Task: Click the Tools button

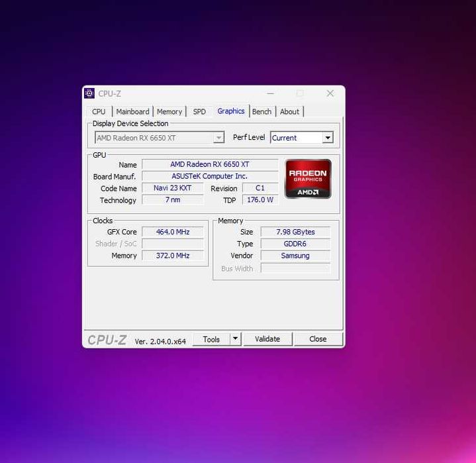Action: tap(211, 339)
